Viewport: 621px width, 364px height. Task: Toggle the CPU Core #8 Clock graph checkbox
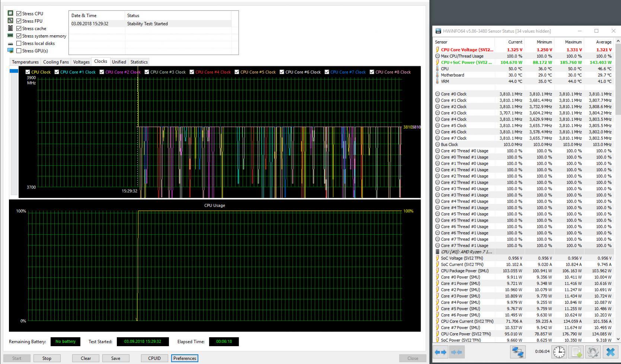point(372,72)
